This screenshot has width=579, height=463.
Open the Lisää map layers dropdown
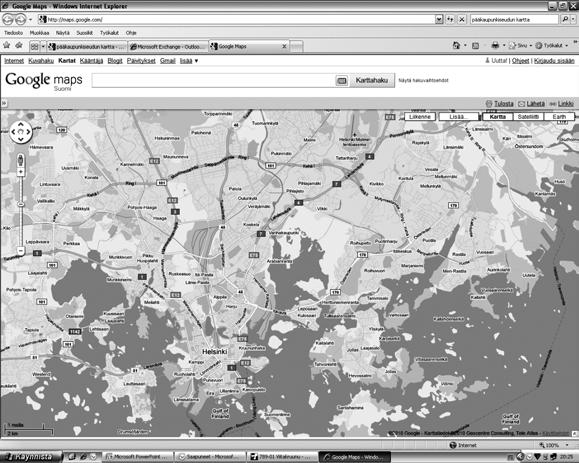(x=459, y=117)
